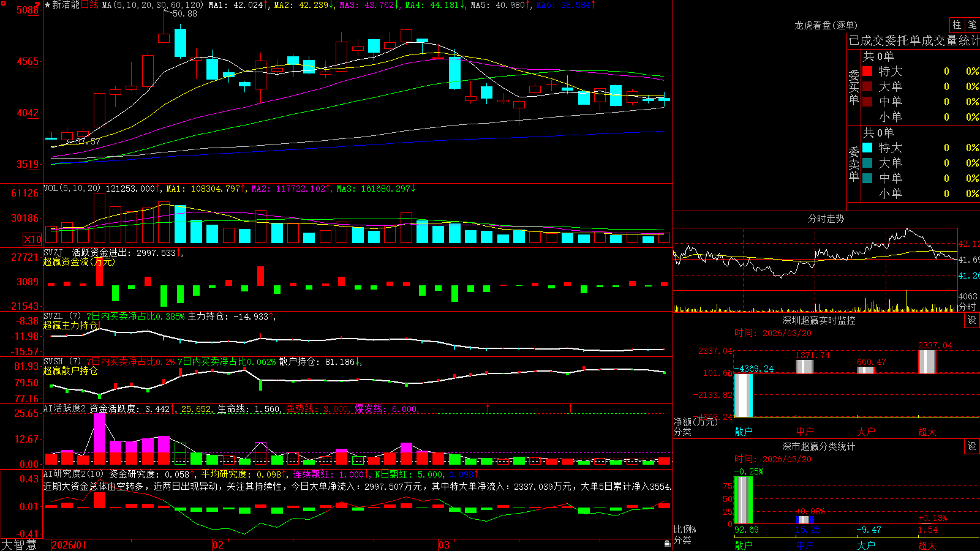Open 设 settings for 深市超赢分类统计

point(972,446)
